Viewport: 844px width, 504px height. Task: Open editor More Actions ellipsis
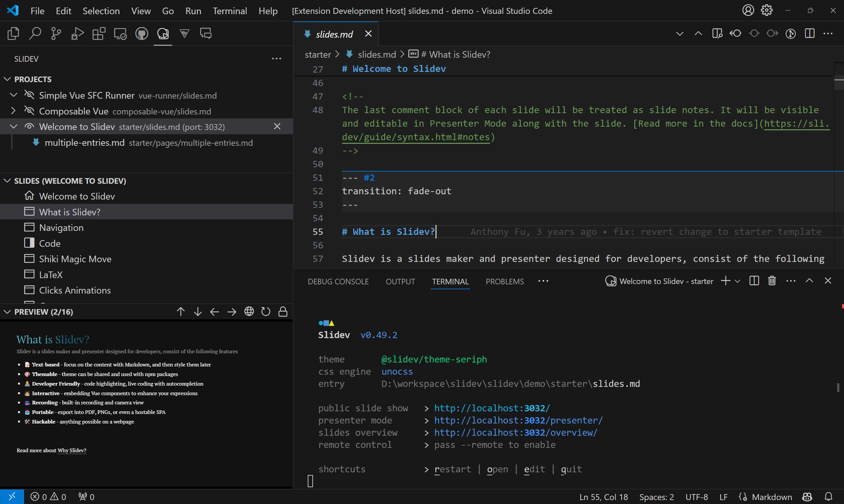coord(828,34)
